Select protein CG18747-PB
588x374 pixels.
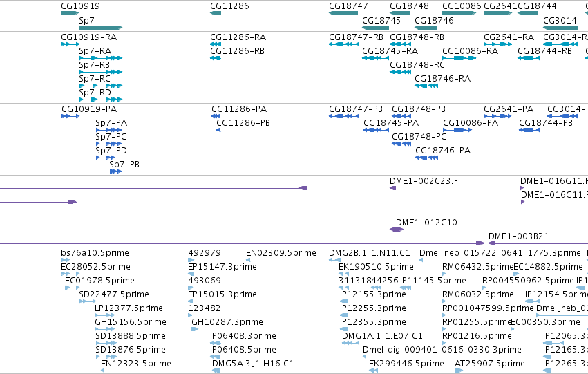(x=356, y=109)
